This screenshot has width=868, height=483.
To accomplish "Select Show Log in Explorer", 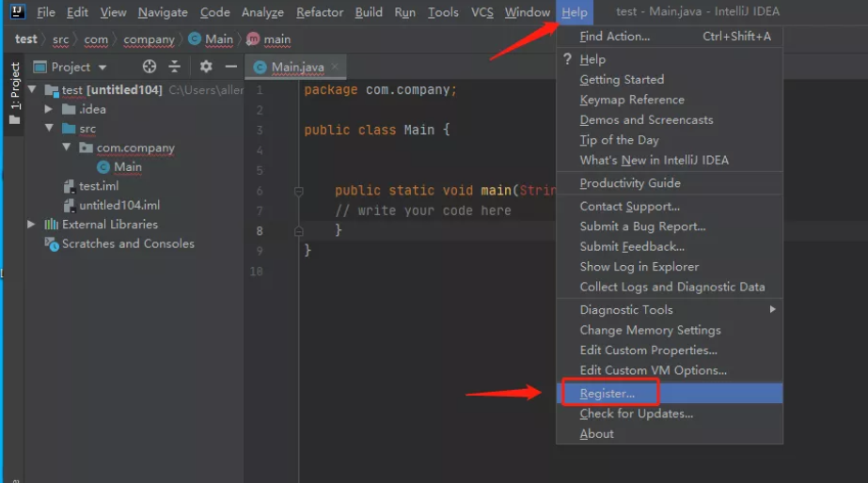I will (x=670, y=267).
